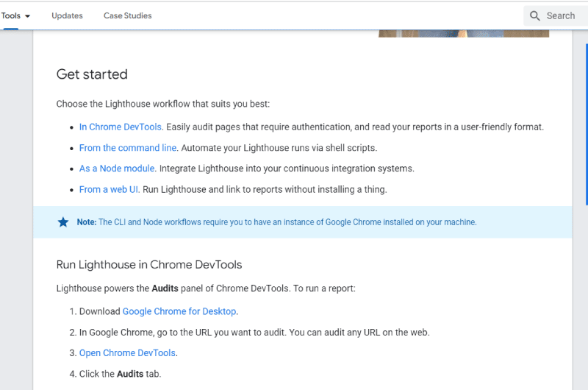
Task: Click 'Integrate Lighthouse into your continuous integration systems.'
Action: pos(287,169)
